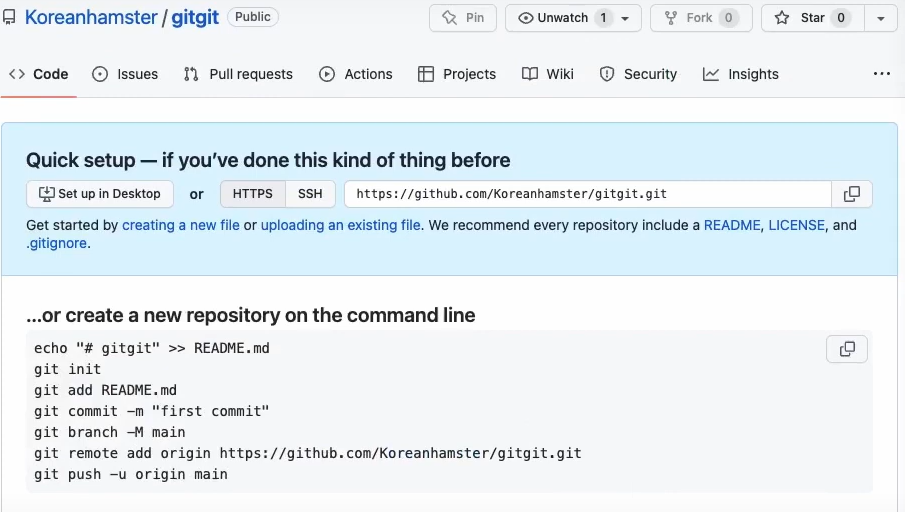
Task: Click Set up in Desktop button
Action: (x=100, y=194)
